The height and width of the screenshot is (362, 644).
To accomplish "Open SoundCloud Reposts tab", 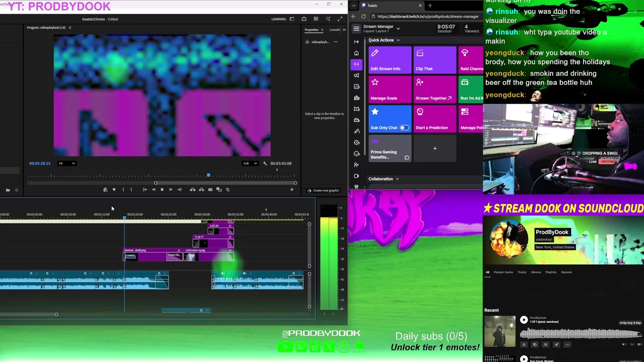I will click(567, 273).
